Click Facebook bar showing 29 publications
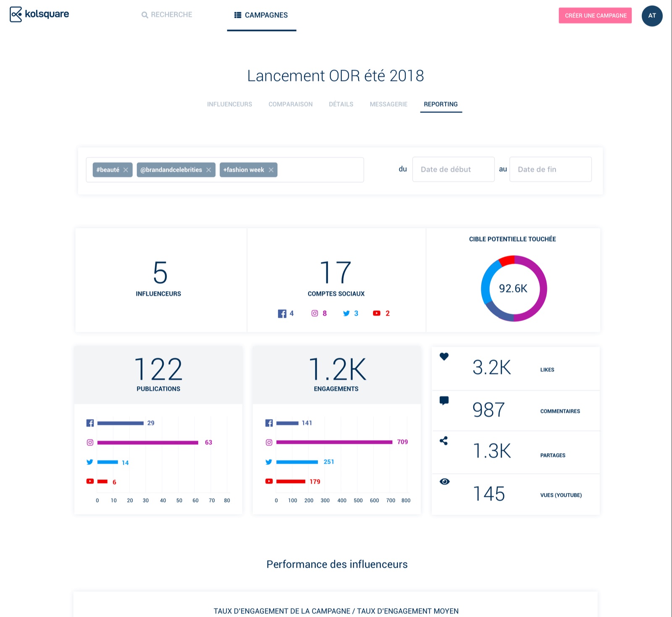Viewport: 672px width, 617px height. click(121, 423)
